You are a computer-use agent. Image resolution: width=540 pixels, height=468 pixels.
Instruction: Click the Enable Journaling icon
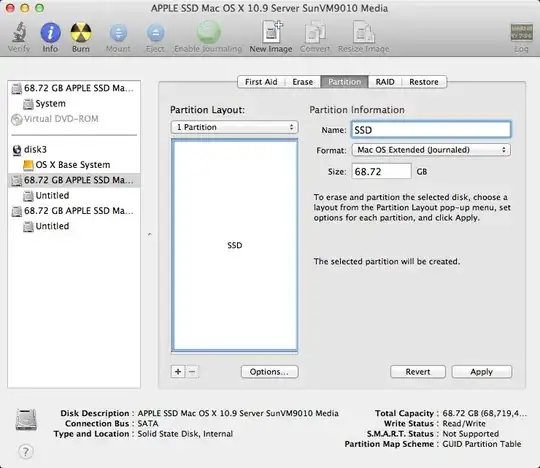click(x=208, y=32)
